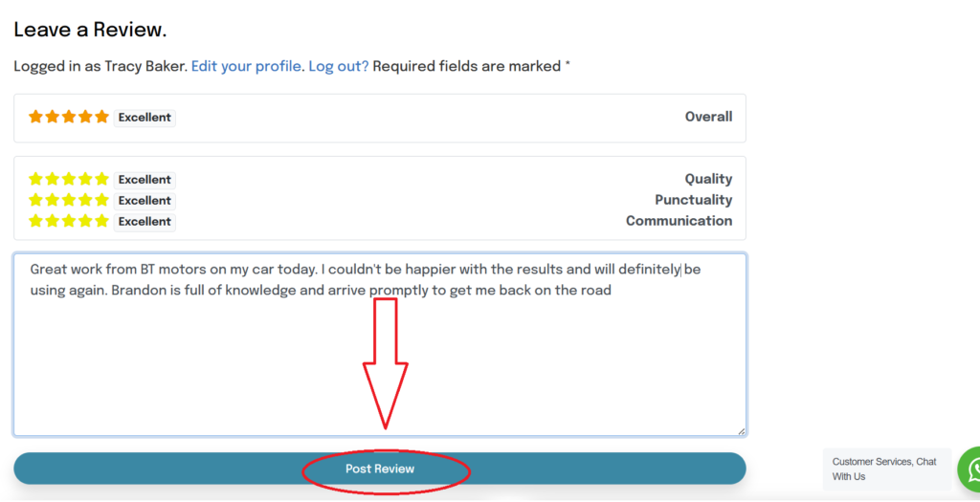Screen dimensions: 980x502
Task: Pick the fifth Punctuality star
Action: click(x=101, y=200)
